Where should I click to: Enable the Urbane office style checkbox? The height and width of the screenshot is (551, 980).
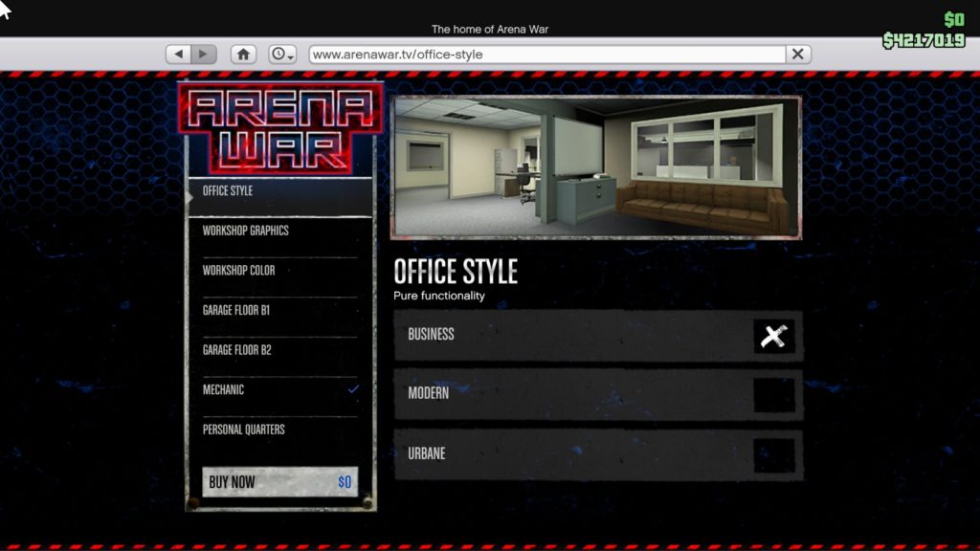773,455
